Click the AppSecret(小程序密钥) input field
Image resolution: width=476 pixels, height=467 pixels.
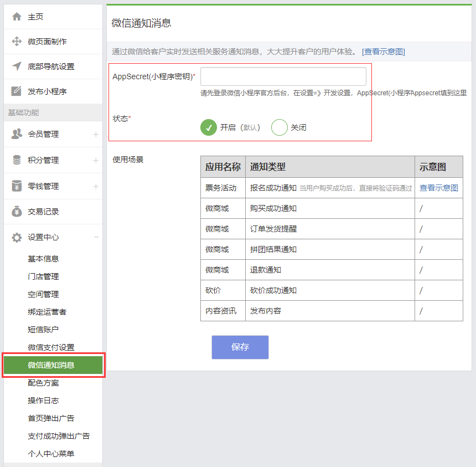click(x=283, y=76)
